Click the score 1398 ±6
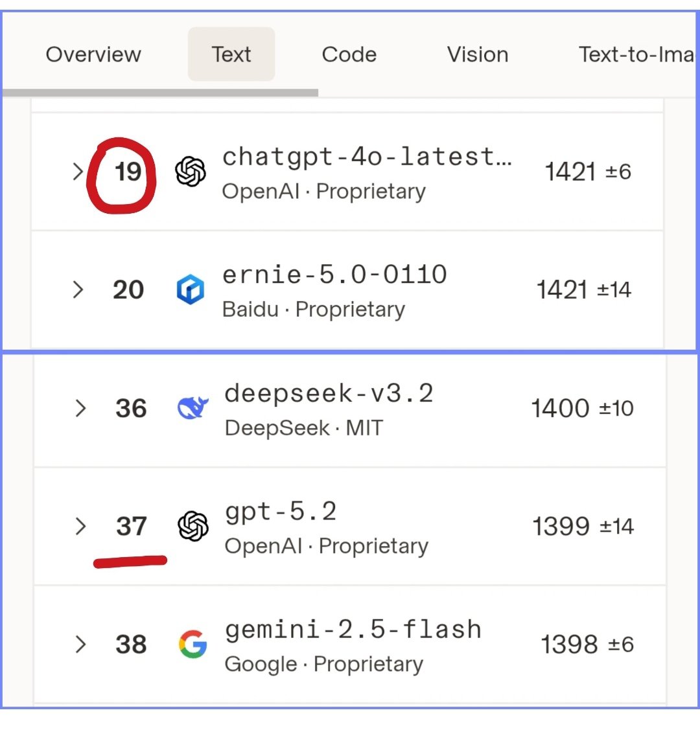Image resolution: width=700 pixels, height=730 pixels. [587, 644]
